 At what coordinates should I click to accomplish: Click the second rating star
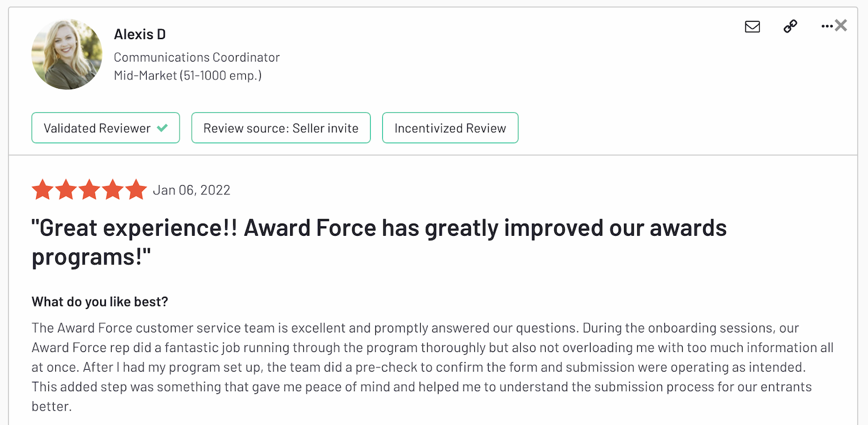pyautogui.click(x=66, y=189)
